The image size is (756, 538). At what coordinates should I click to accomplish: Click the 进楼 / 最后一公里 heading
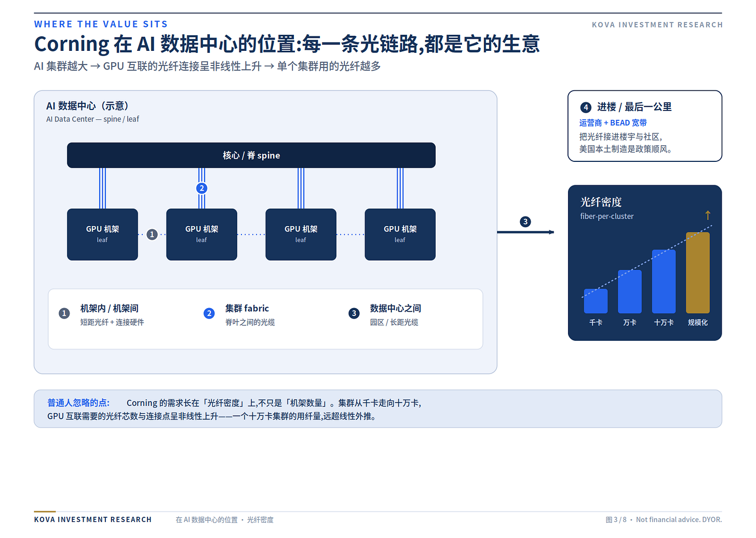point(634,107)
